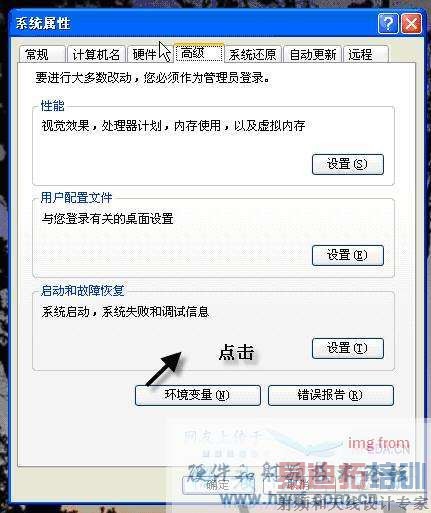The image size is (431, 513).
Task: Open the 环境变量(N) dialog
Action: [x=198, y=395]
